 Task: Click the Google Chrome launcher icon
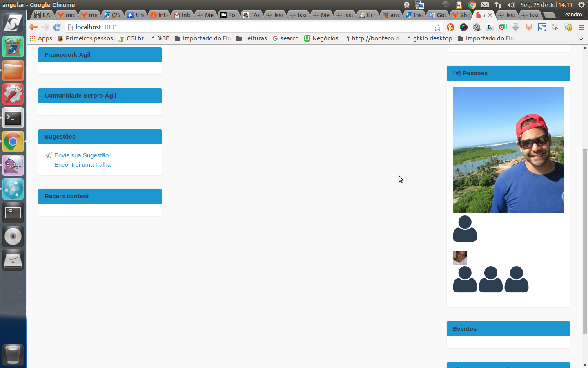[x=13, y=142]
